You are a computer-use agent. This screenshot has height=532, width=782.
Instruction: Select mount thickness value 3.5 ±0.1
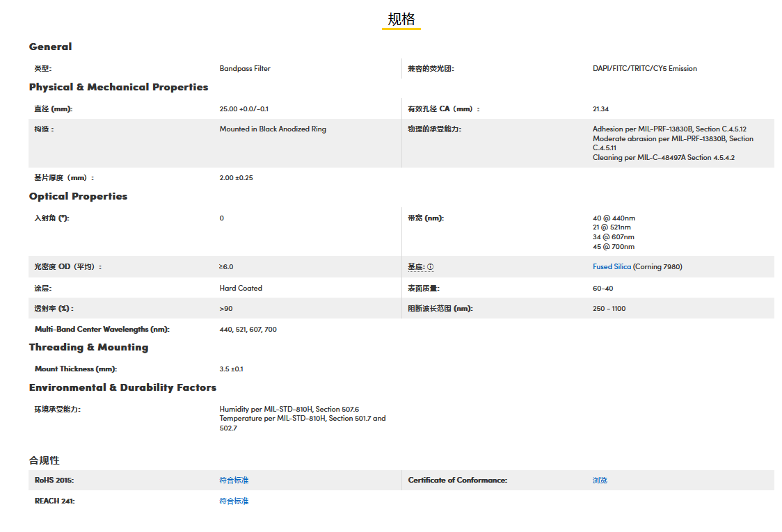(x=232, y=369)
